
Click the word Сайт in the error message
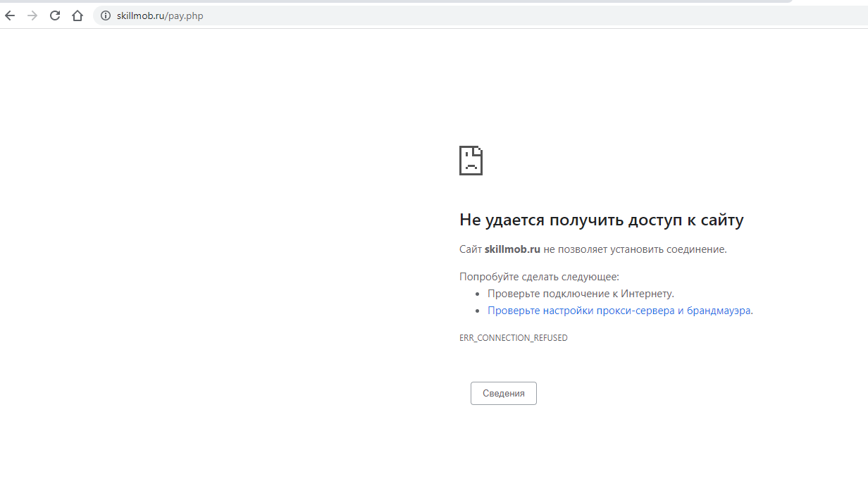[470, 249]
